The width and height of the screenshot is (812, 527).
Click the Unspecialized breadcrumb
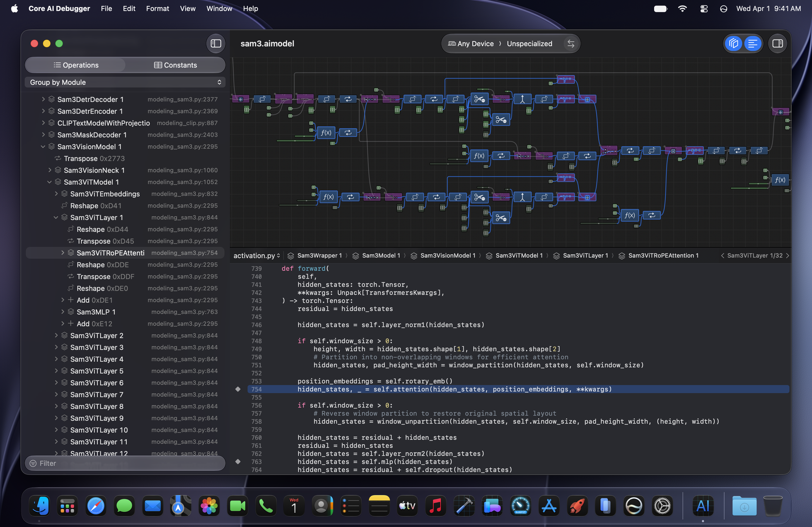[x=529, y=43]
